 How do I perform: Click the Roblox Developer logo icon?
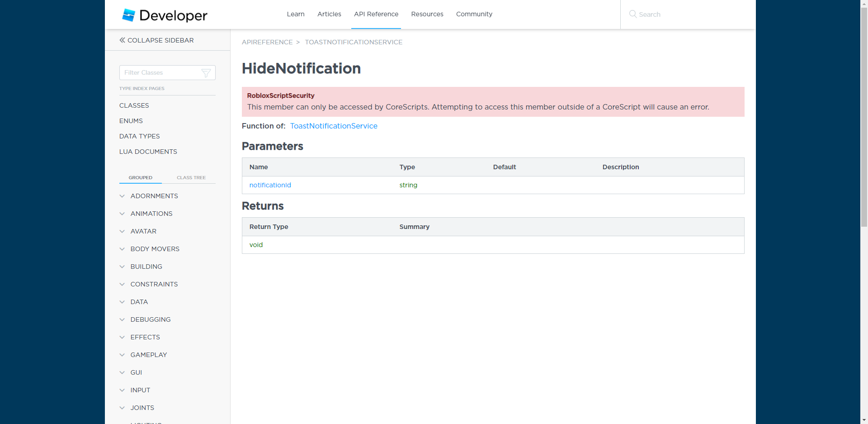click(129, 15)
